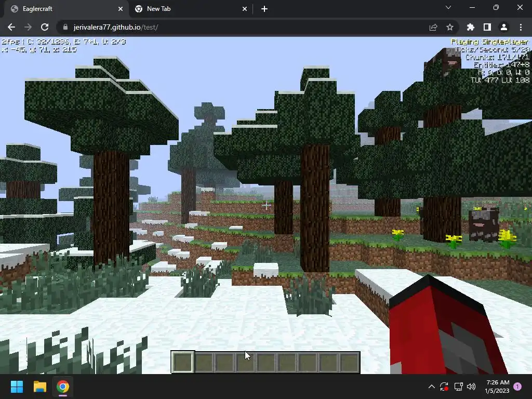Image resolution: width=532 pixels, height=399 pixels.
Task: Click the game crosshair at screen center
Action: point(267,205)
